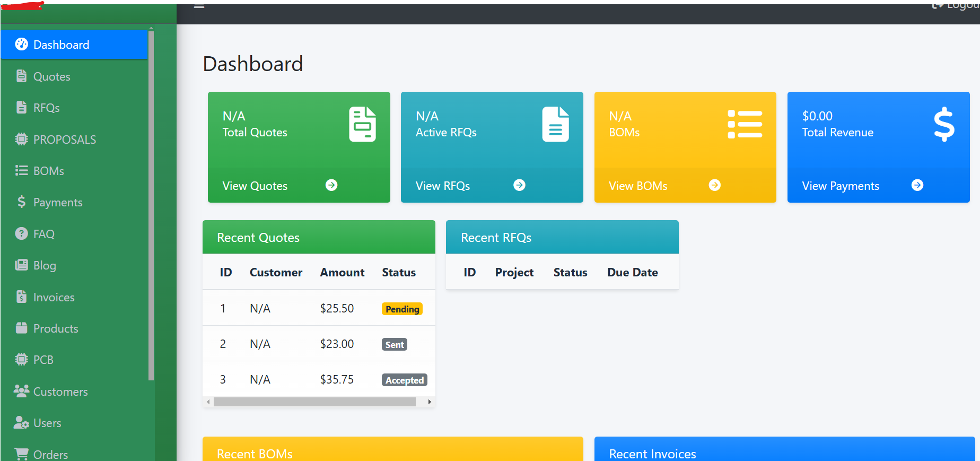Click the BOMs list icon in sidebar
This screenshot has height=461, width=980.
21,170
